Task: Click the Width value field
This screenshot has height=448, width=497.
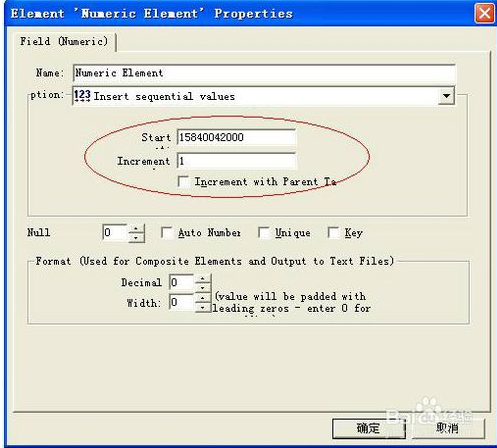Action: point(182,302)
